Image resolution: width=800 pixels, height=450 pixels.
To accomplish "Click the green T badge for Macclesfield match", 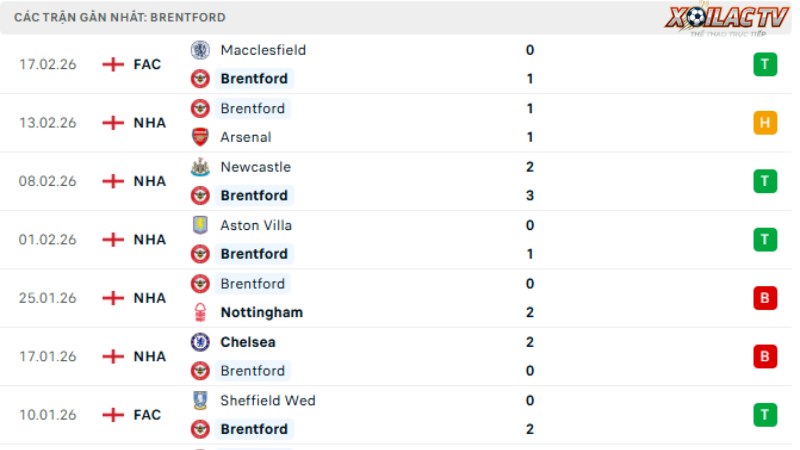I will click(765, 65).
